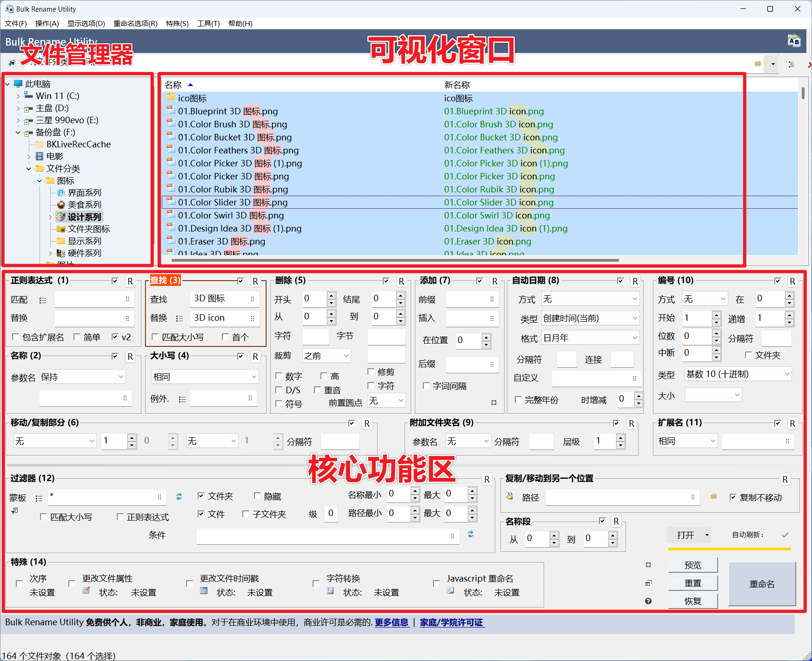The width and height of the screenshot is (812, 661).
Task: Click the 查找 text field containing 3D 图标
Action: pos(226,298)
